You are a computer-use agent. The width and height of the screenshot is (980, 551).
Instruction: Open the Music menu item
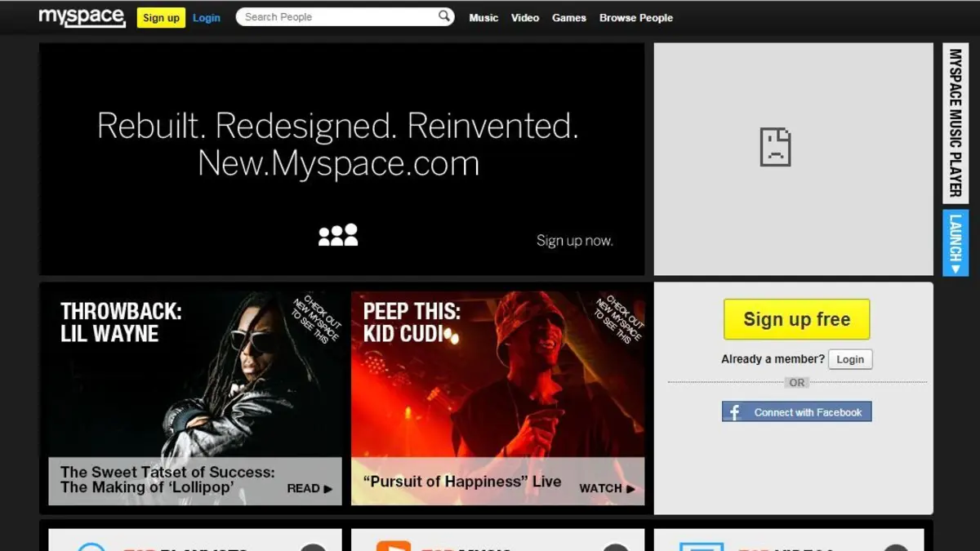pyautogui.click(x=483, y=17)
